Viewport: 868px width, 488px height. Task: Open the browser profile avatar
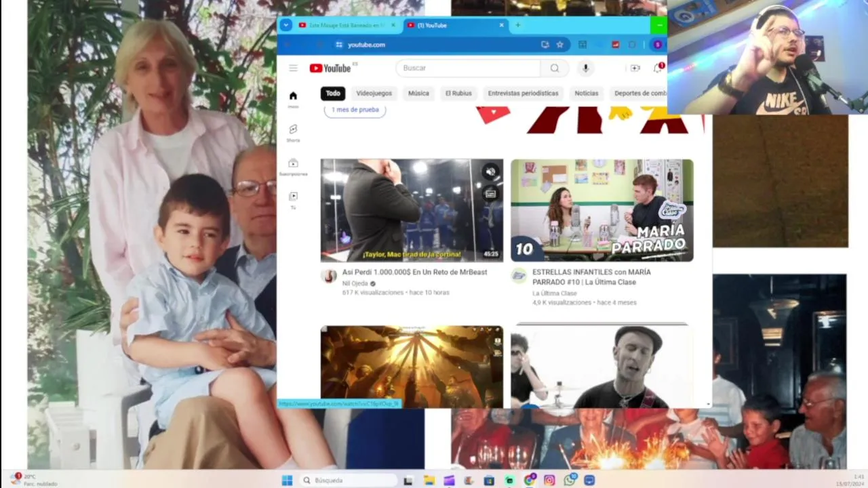tap(656, 45)
